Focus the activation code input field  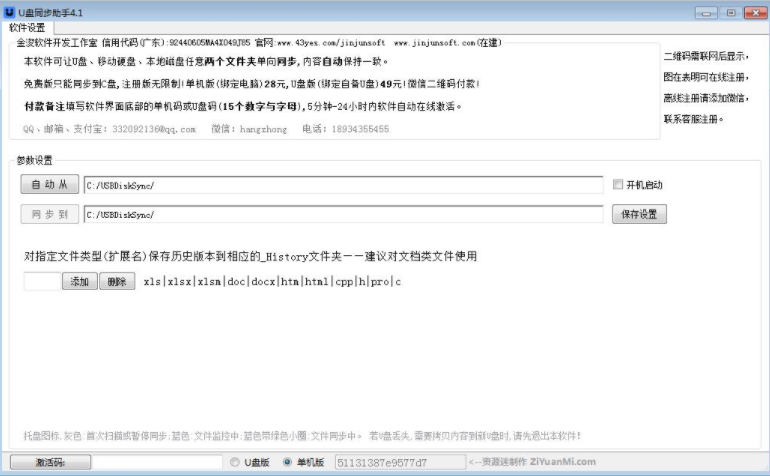point(157,462)
